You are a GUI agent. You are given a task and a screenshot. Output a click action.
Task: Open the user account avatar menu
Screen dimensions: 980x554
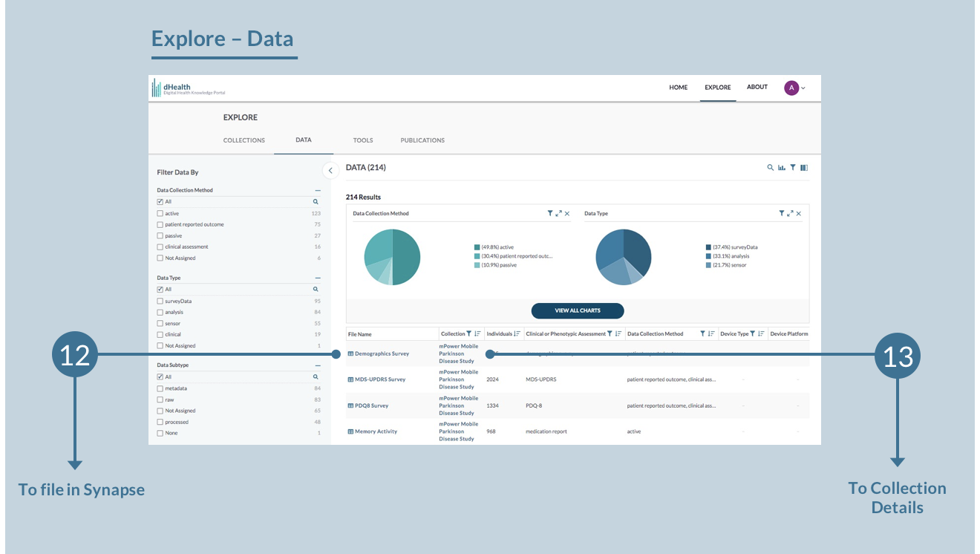pos(794,88)
